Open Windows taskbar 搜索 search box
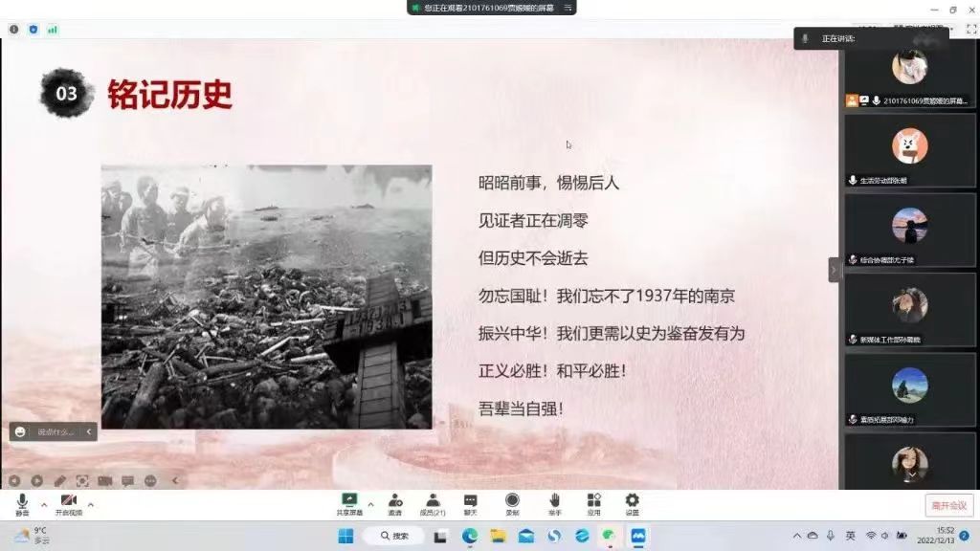 (x=393, y=536)
